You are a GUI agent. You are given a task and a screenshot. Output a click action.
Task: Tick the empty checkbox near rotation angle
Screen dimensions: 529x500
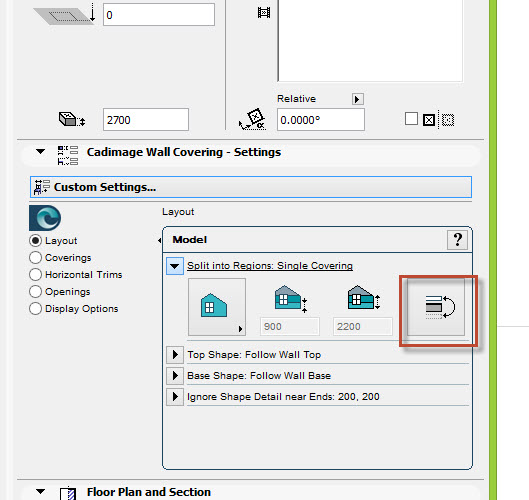click(x=411, y=119)
